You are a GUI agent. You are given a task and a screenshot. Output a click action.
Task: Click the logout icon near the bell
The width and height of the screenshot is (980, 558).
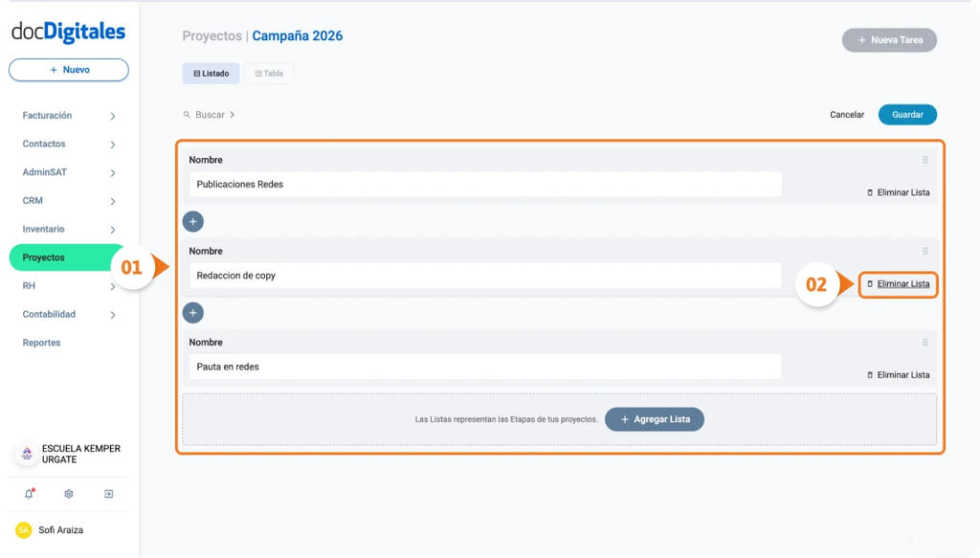(108, 494)
